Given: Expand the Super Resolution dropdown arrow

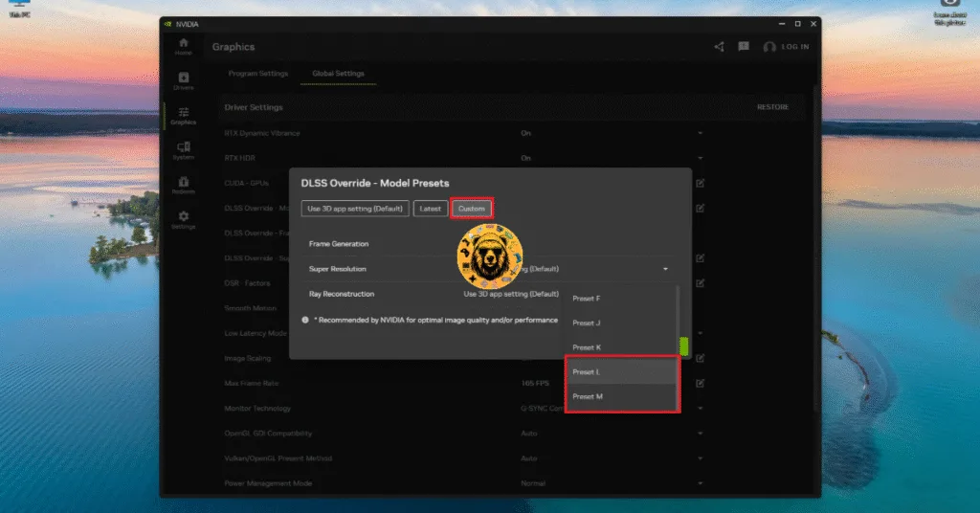Looking at the screenshot, I should (666, 269).
